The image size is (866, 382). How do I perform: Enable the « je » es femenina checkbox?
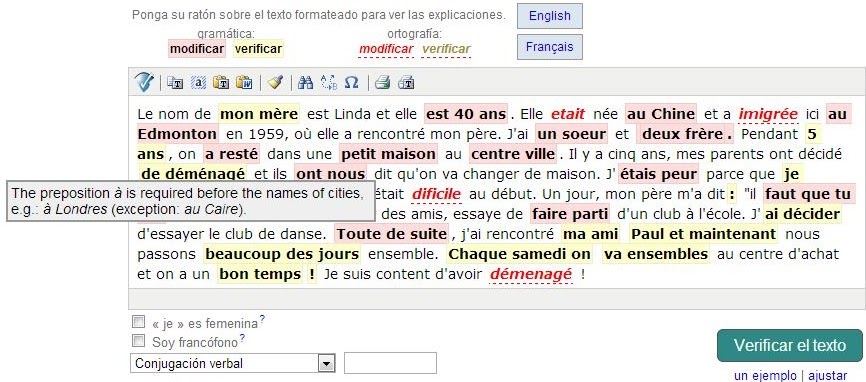tap(139, 321)
